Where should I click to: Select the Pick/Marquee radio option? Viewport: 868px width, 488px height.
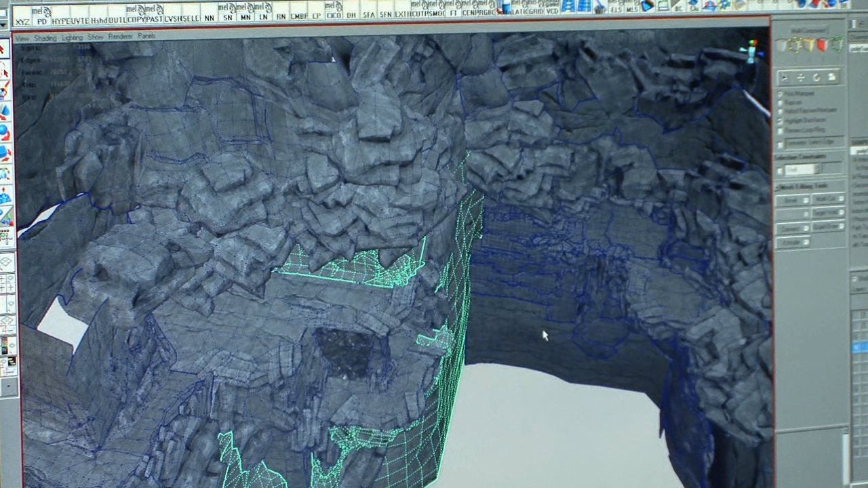781,94
